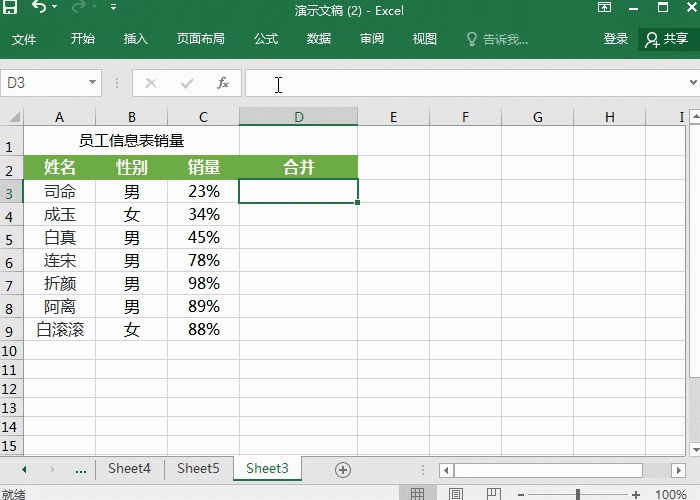The width and height of the screenshot is (700, 500).
Task: Click the Redo arrow icon
Action: [79, 7]
